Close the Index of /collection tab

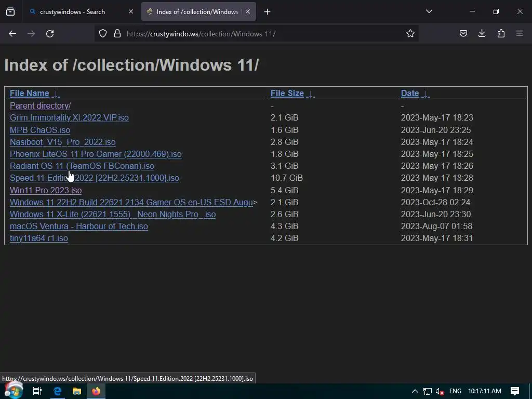[248, 11]
